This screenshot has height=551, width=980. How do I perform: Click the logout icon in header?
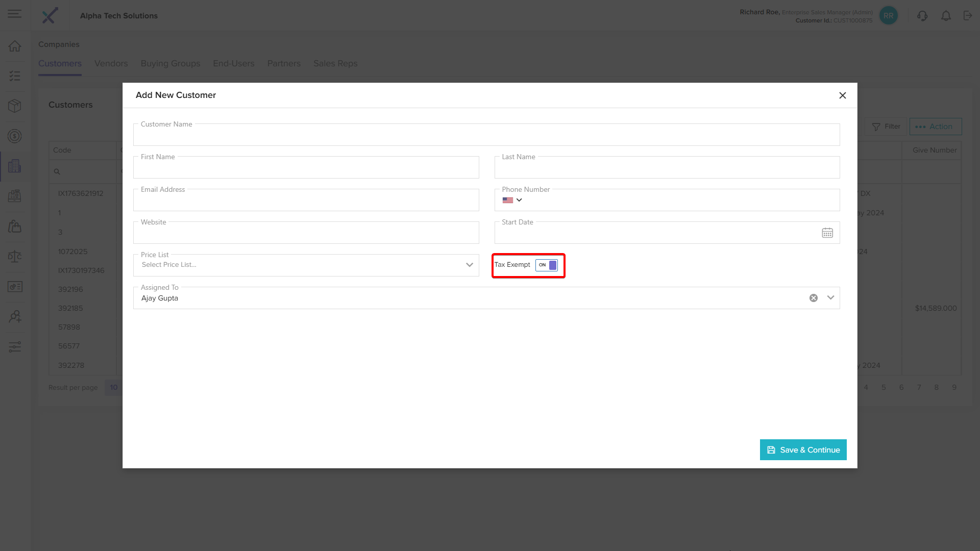click(968, 16)
